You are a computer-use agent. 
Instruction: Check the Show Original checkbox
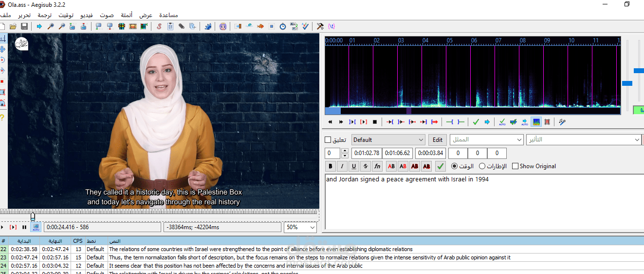[x=515, y=166]
